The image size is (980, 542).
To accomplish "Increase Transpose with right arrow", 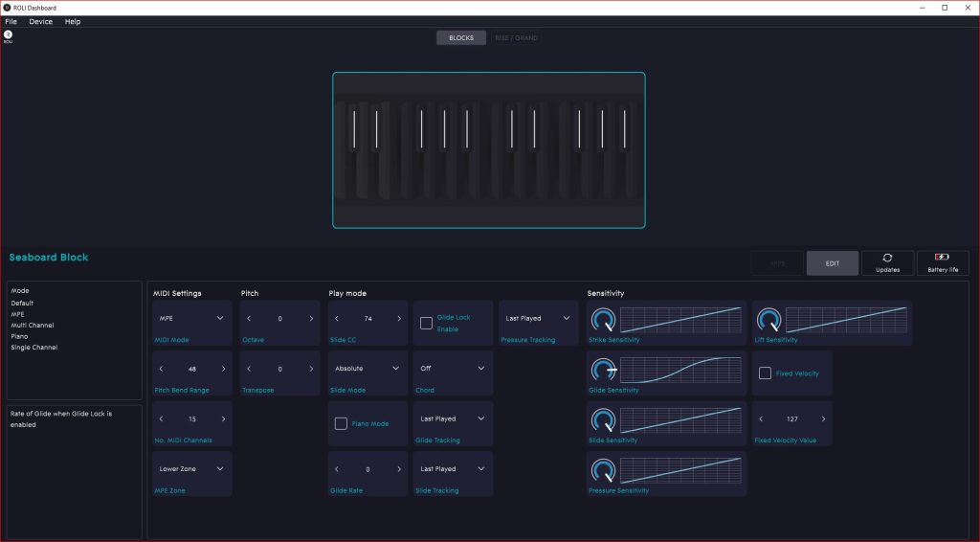I will coord(311,369).
